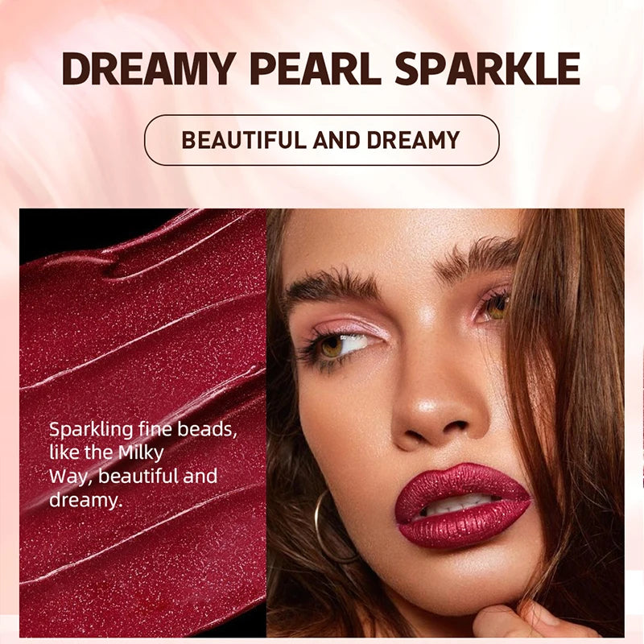Click the model's fully visible open eye

343,345
